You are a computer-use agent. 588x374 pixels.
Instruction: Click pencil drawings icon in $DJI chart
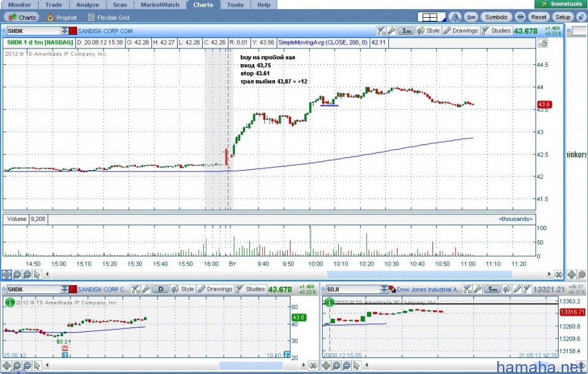coord(518,289)
